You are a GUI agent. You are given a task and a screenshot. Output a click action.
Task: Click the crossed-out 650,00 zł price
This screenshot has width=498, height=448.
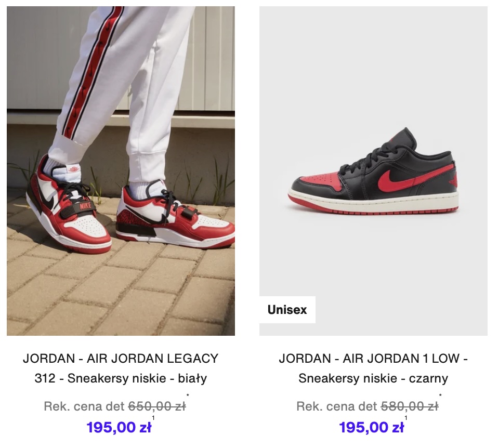coord(157,406)
